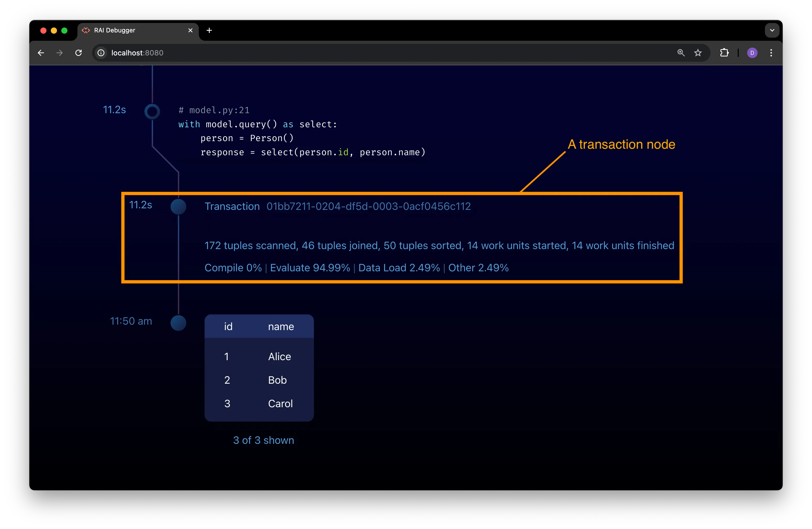Screen dimensions: 812x529
Task: Click id cell '2' in Bob row
Action: coord(227,380)
